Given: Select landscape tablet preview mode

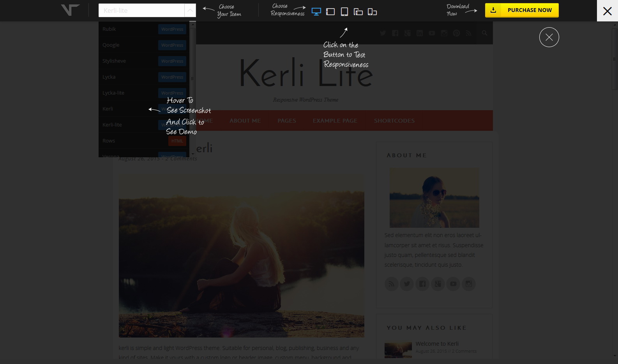Looking at the screenshot, I should pos(330,12).
